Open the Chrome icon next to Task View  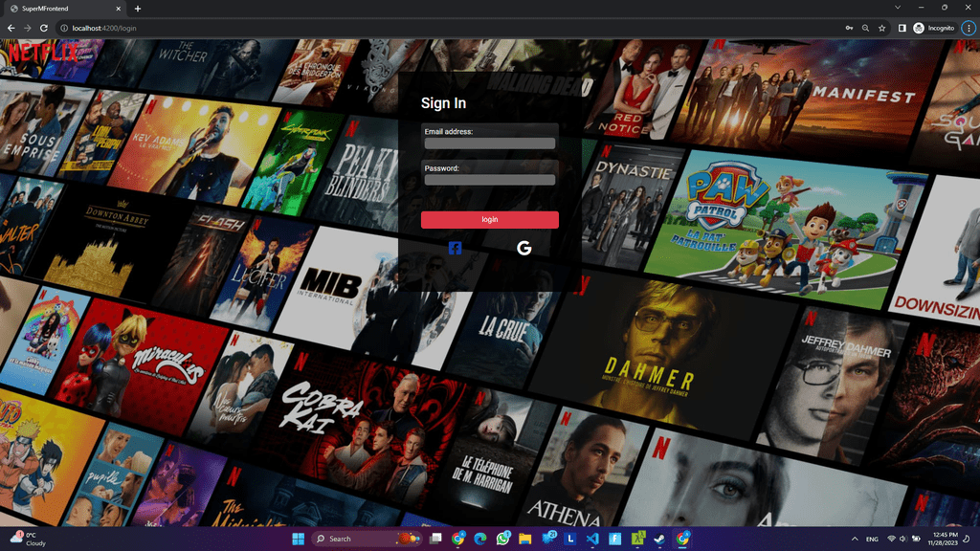[458, 539]
